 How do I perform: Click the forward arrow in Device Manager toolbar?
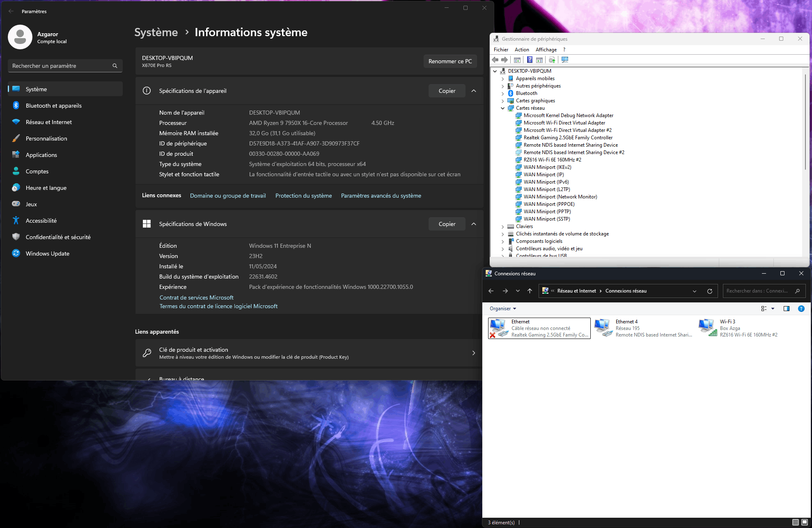(x=505, y=60)
